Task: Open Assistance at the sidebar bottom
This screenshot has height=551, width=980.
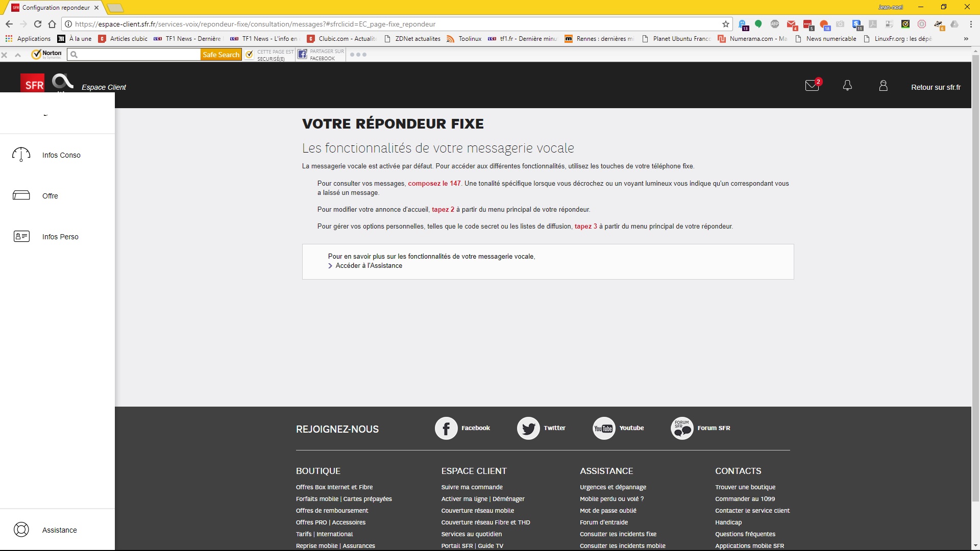Action: [x=59, y=530]
